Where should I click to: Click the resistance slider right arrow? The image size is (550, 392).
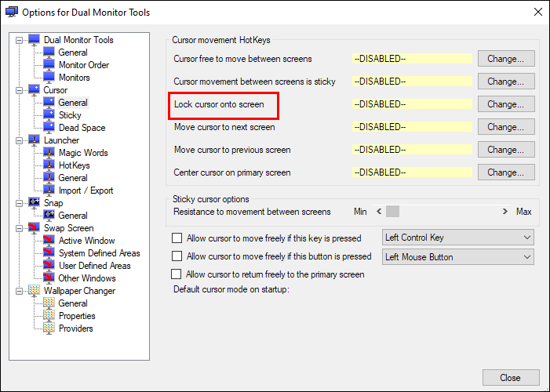[x=505, y=212]
